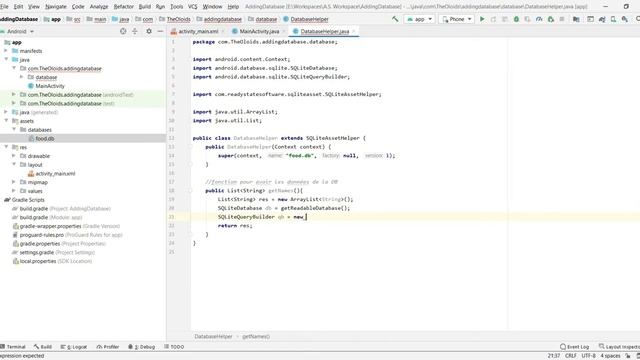This screenshot has height=360, width=640.
Task: Click line 21 in the editor gutter
Action: [172, 217]
